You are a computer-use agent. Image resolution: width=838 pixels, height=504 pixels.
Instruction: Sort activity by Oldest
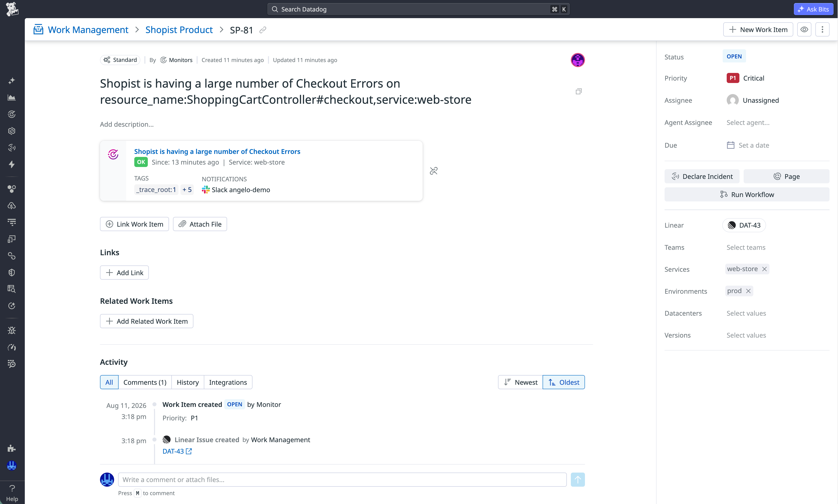pos(564,382)
